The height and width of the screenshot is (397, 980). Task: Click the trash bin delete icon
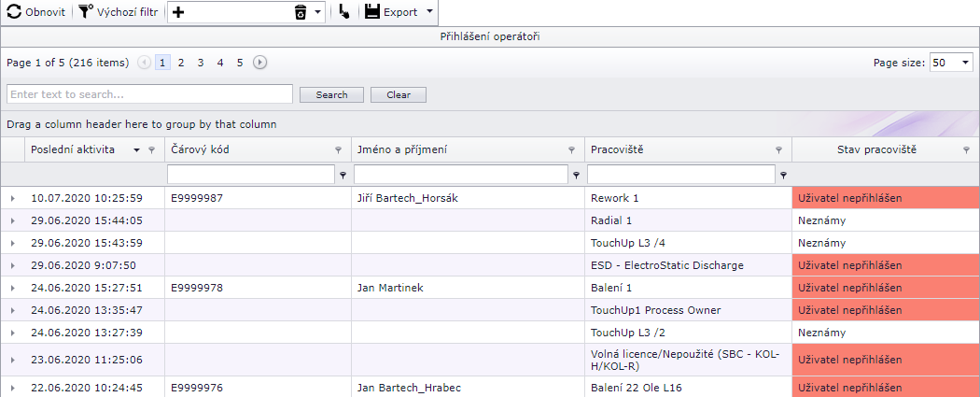click(301, 12)
